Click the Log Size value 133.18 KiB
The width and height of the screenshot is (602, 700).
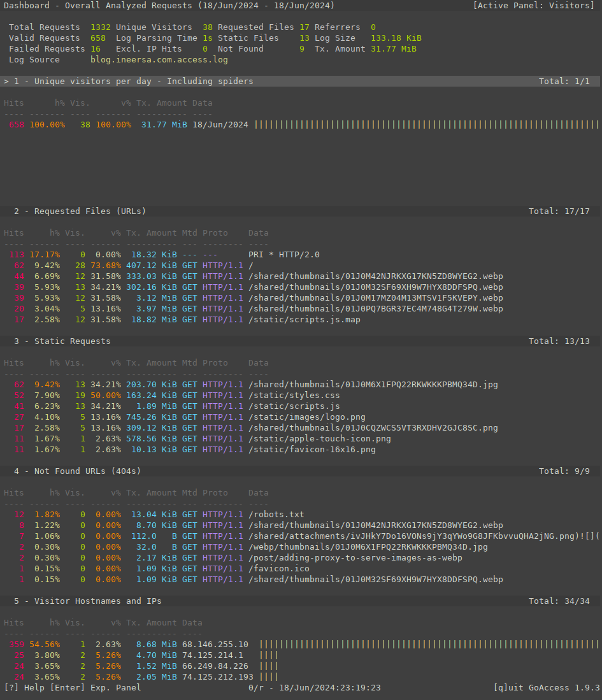click(396, 38)
